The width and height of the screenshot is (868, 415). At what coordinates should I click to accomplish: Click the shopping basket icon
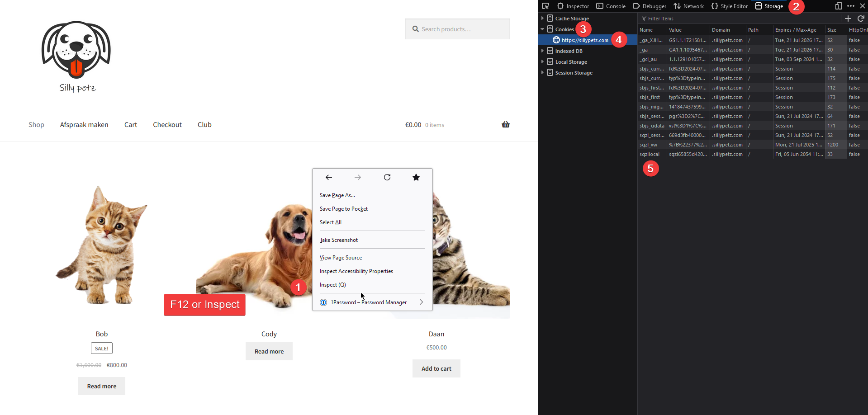[x=506, y=124]
